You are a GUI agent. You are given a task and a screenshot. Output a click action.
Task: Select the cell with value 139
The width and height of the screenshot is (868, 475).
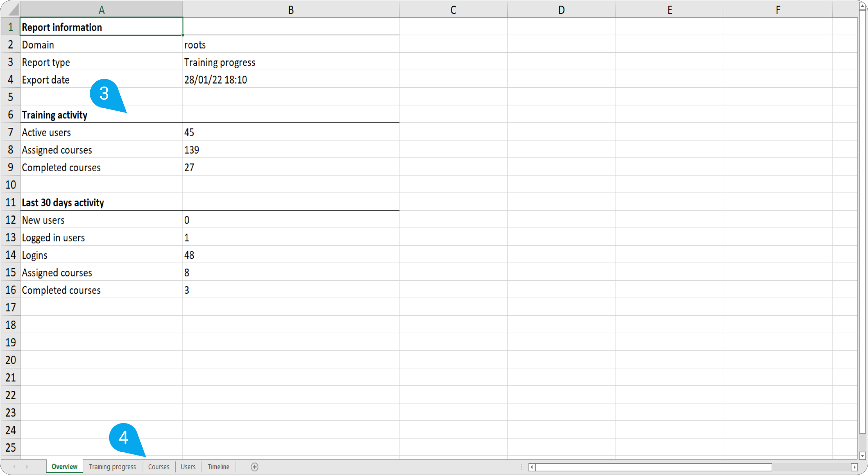291,150
